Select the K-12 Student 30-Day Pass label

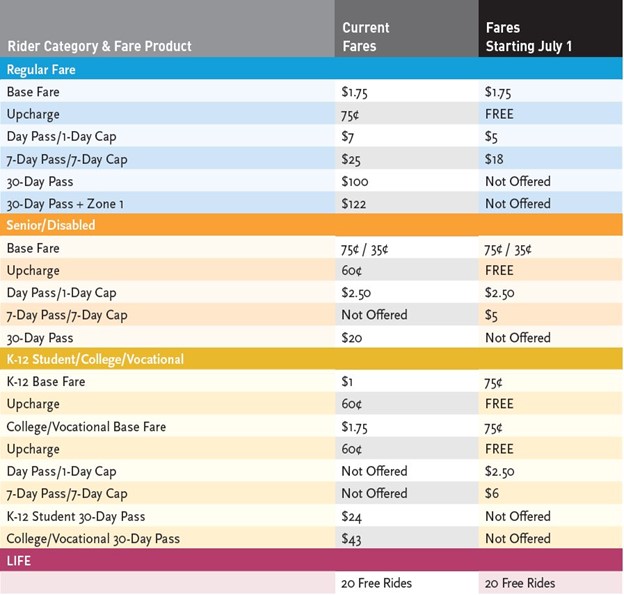click(x=76, y=516)
